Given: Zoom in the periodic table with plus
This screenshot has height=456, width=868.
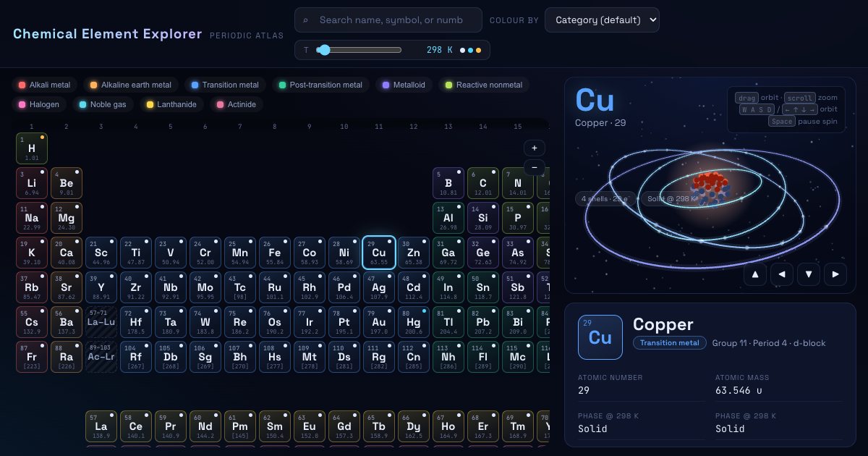Looking at the screenshot, I should [535, 148].
